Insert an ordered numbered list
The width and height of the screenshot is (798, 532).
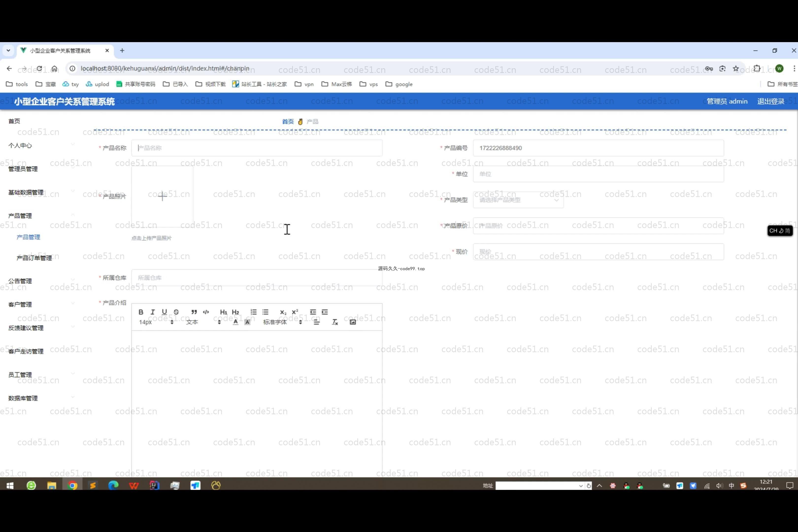pyautogui.click(x=253, y=312)
